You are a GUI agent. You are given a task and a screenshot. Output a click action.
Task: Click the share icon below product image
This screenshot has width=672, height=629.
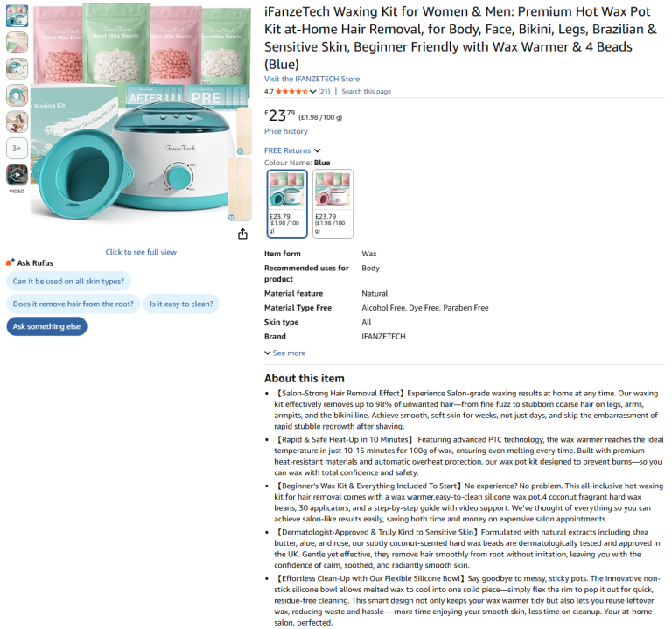[242, 234]
